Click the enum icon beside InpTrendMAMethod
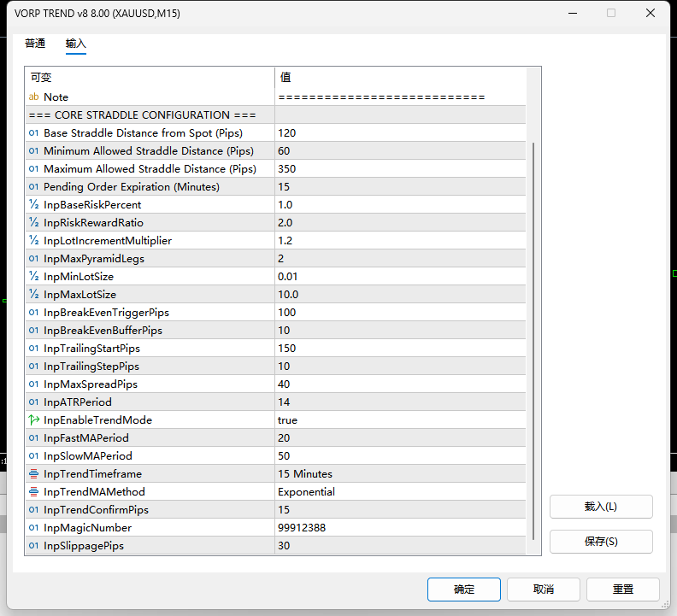The width and height of the screenshot is (677, 616). pyautogui.click(x=33, y=491)
